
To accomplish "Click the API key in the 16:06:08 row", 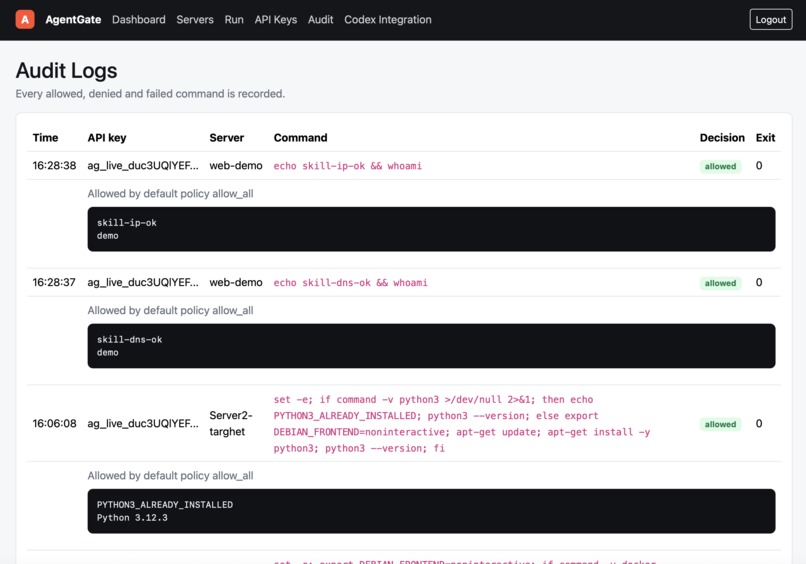I will [x=143, y=424].
